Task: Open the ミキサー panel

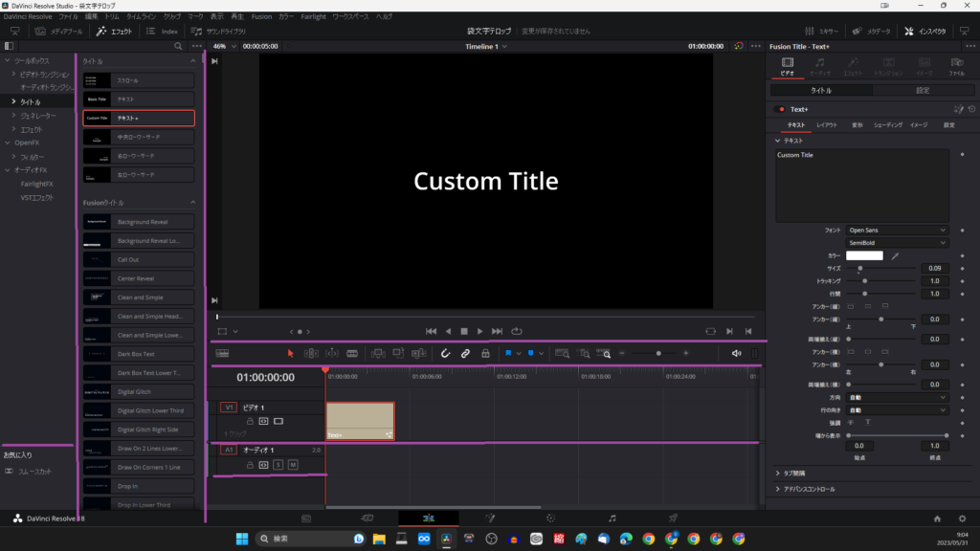Action: 822,31
